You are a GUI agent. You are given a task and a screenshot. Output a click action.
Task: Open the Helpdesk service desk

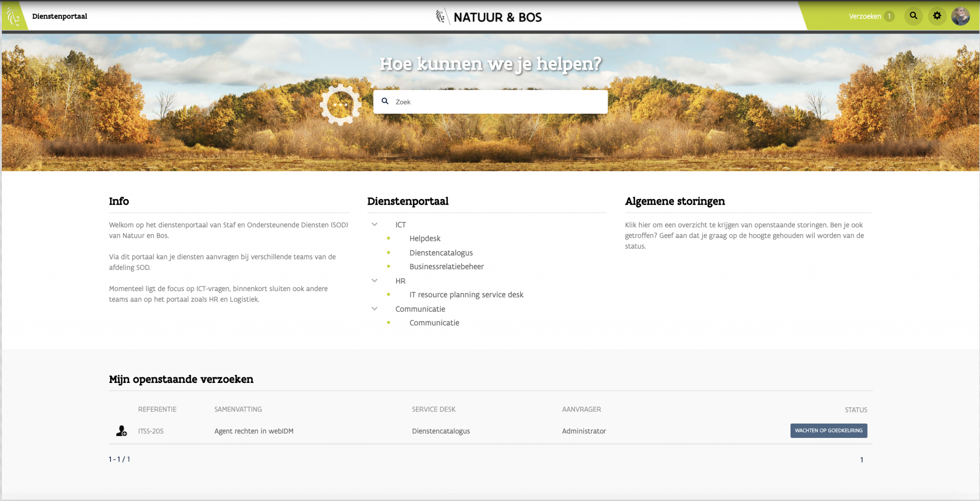pyautogui.click(x=424, y=238)
